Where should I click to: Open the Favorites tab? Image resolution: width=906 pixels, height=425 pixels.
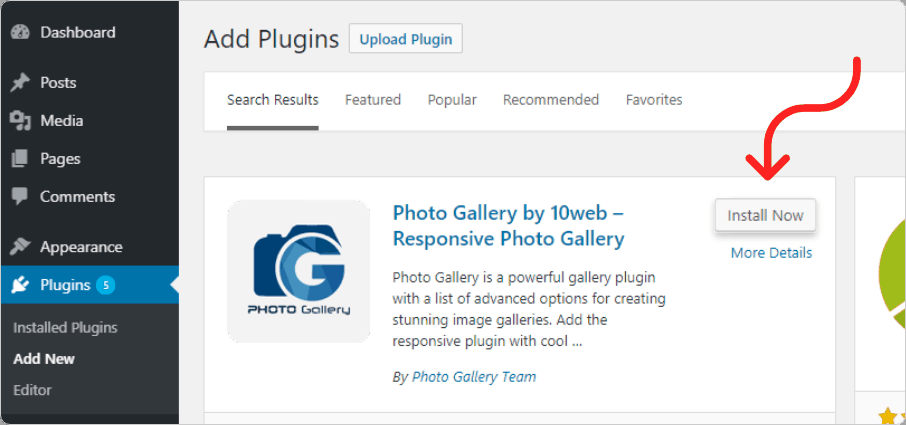pyautogui.click(x=654, y=100)
